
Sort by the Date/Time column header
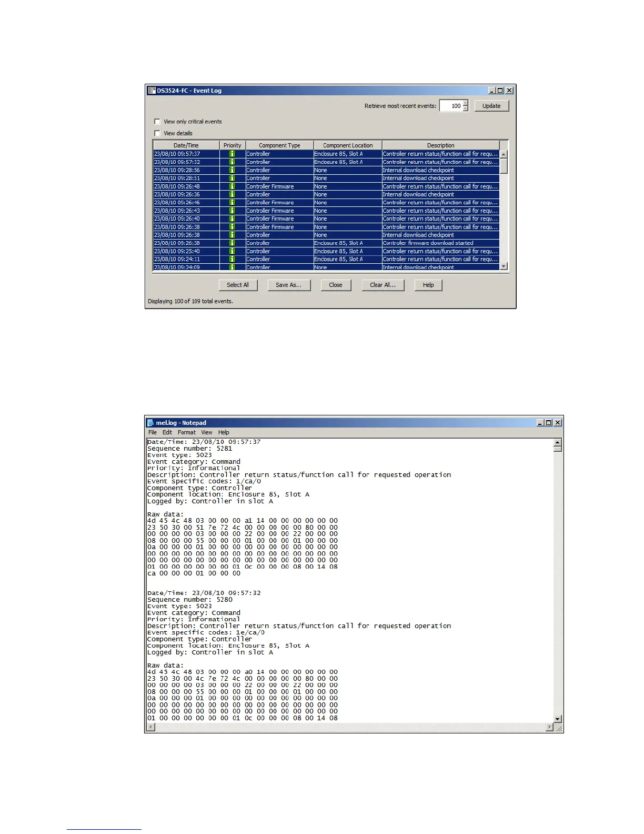pyautogui.click(x=186, y=145)
